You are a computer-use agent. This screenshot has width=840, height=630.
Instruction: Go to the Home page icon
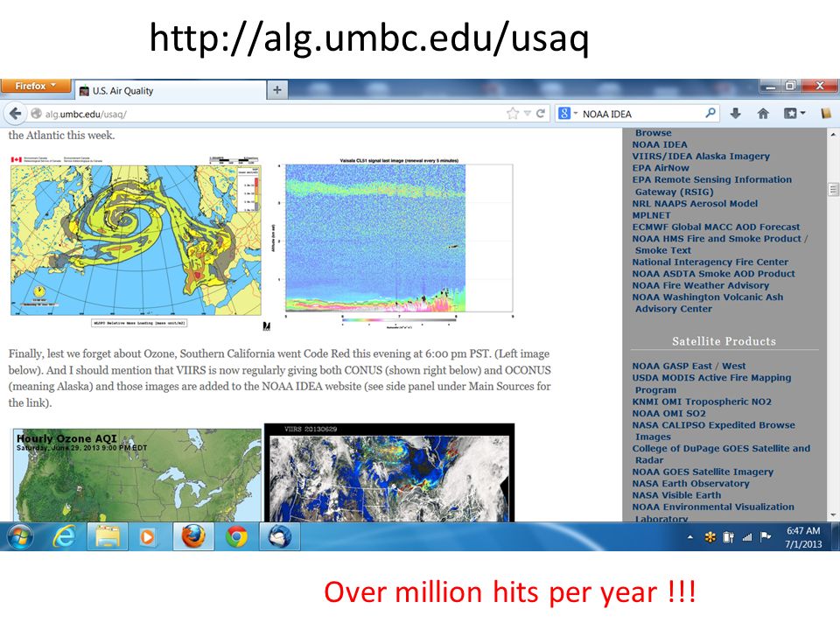pos(763,114)
